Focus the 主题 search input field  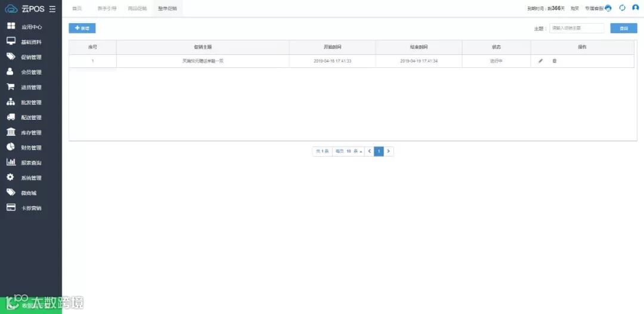(577, 29)
